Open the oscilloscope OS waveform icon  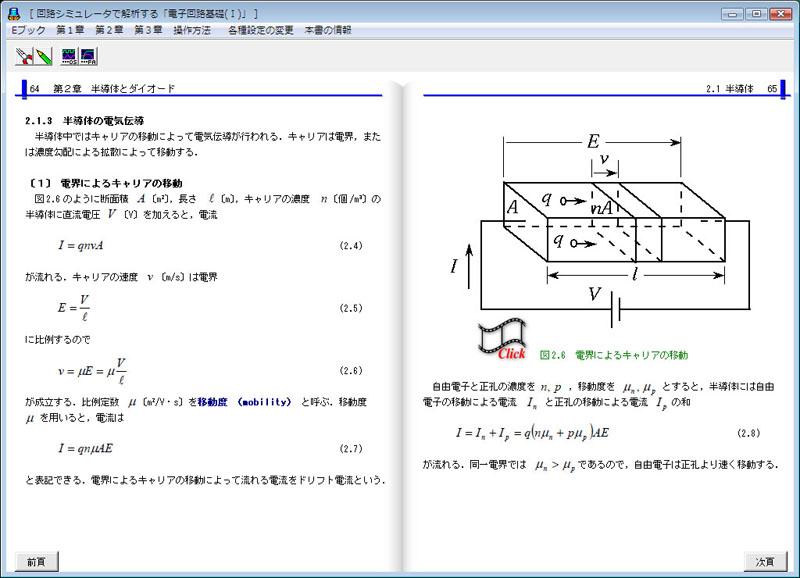click(x=69, y=56)
